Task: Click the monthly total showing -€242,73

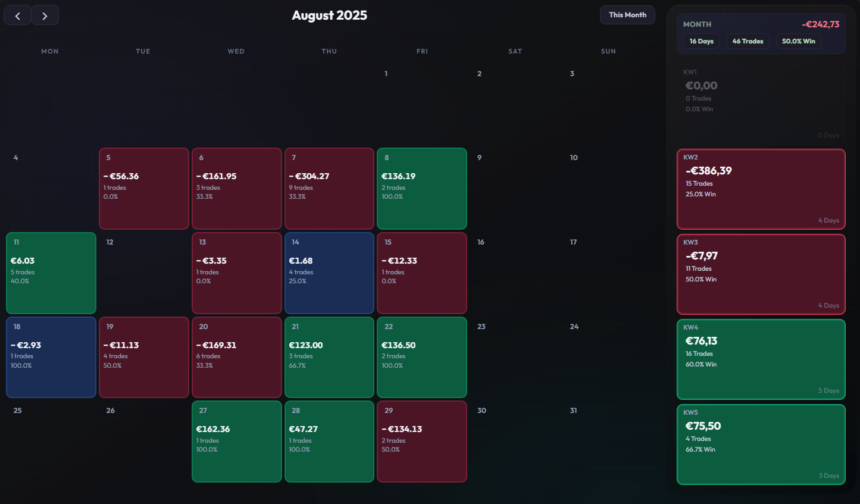Action: click(820, 24)
